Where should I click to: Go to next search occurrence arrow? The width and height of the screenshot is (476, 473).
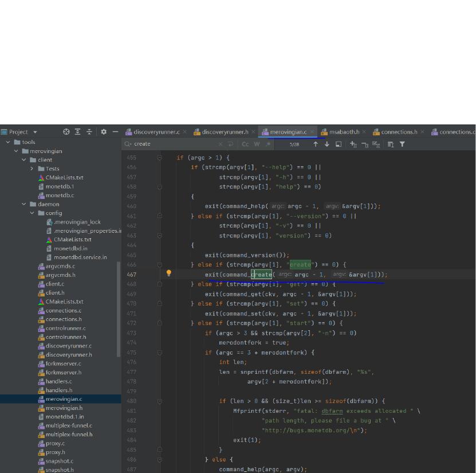click(327, 144)
